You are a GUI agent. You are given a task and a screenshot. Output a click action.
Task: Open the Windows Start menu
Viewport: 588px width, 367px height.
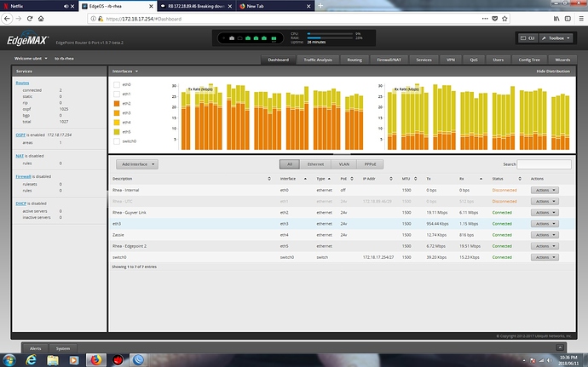tap(9, 358)
